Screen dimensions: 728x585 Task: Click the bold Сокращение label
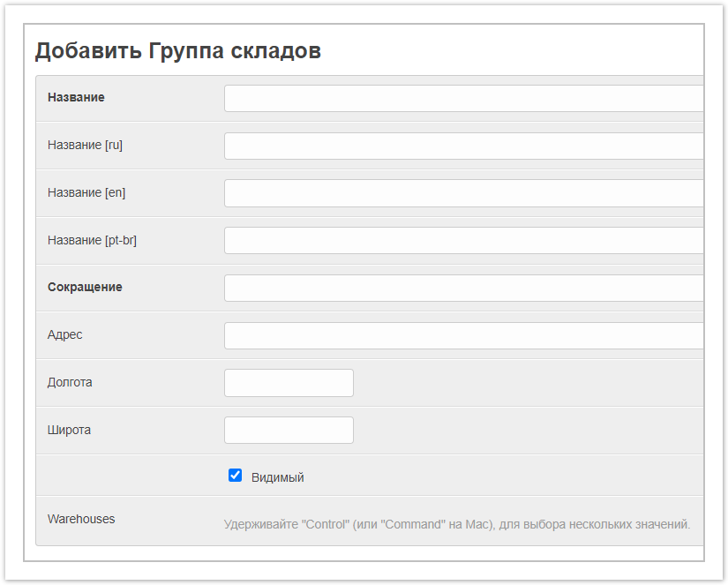tap(85, 288)
